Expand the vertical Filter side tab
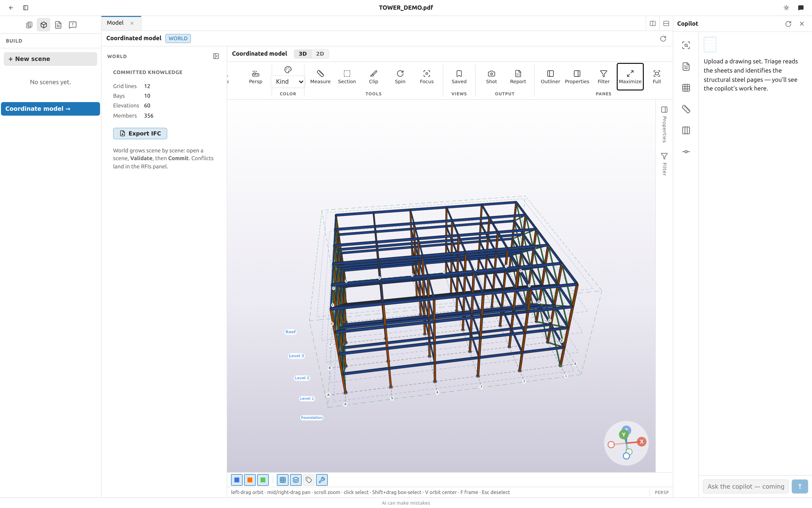The height and width of the screenshot is (508, 812). pos(664,164)
